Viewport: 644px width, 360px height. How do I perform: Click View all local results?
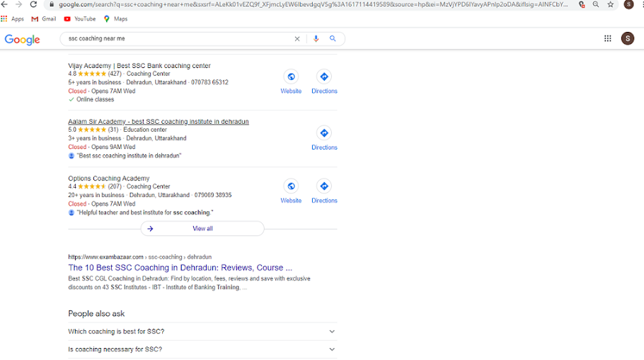coord(202,229)
